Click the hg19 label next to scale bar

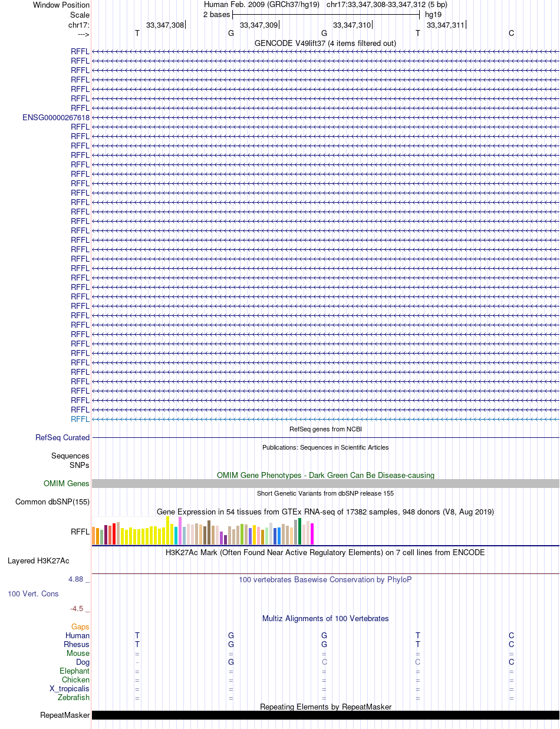tap(433, 15)
